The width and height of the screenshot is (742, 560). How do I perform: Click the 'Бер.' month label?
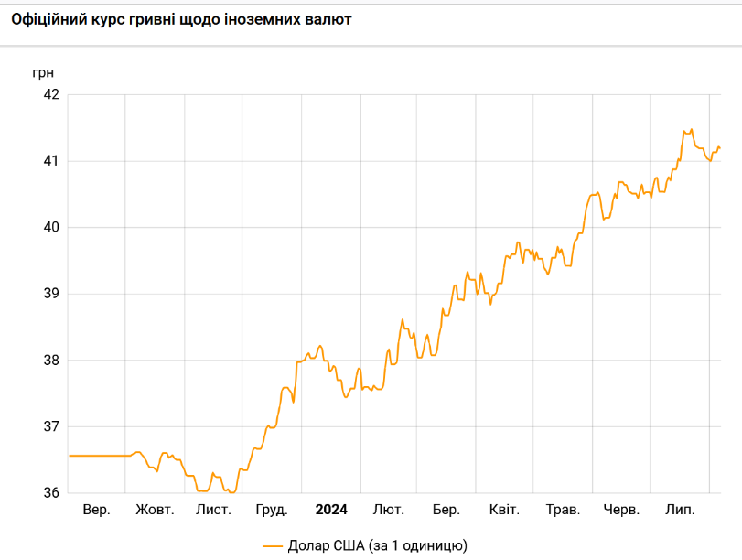(x=446, y=510)
